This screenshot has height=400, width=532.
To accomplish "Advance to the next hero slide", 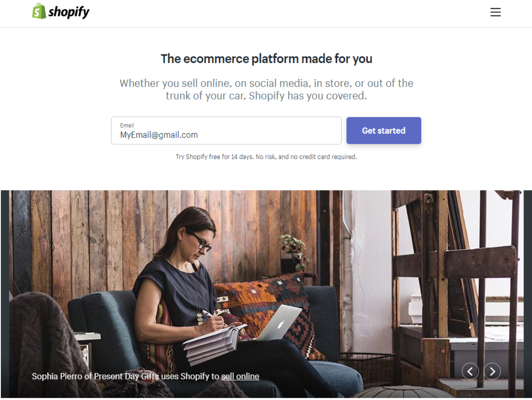I will point(492,371).
